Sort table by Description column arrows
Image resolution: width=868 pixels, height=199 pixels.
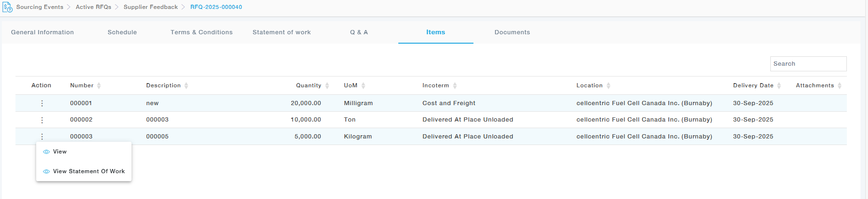(186, 85)
